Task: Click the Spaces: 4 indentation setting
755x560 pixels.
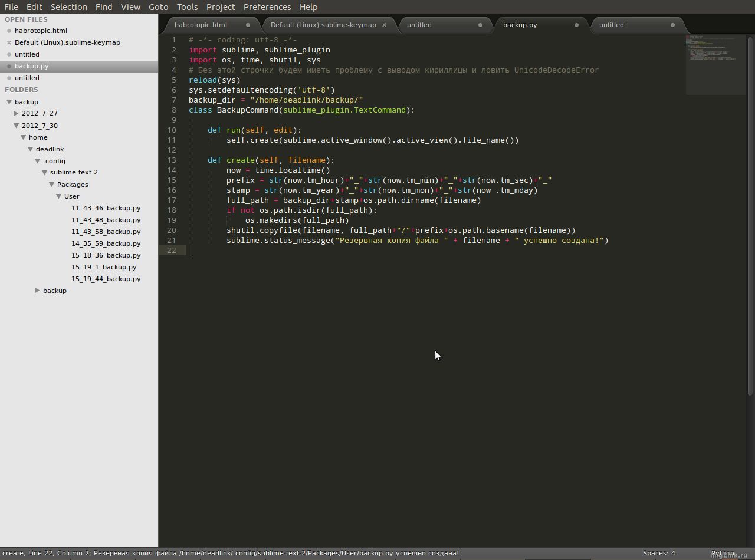Action: (659, 553)
